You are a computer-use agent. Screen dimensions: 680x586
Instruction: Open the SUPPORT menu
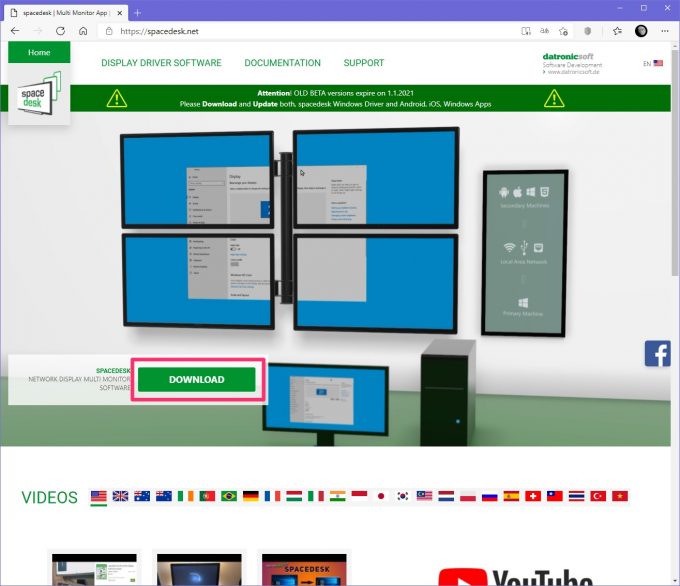tap(364, 63)
